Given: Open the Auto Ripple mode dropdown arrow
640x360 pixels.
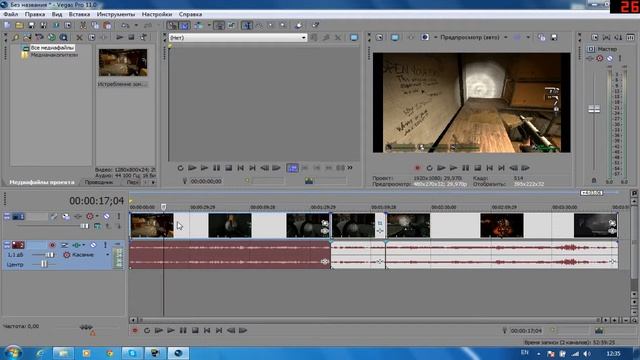Looking at the screenshot, I should click(209, 25).
